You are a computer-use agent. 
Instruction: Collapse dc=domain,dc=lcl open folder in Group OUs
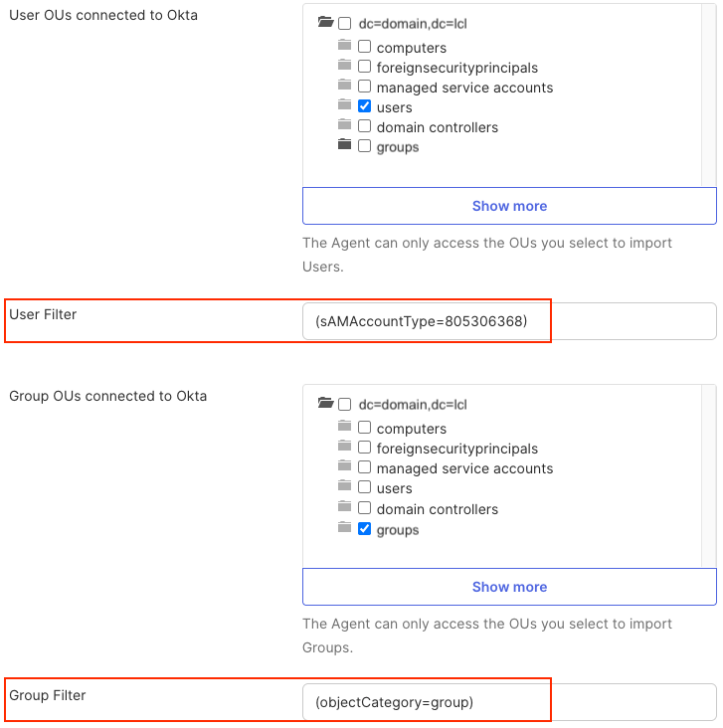click(325, 404)
